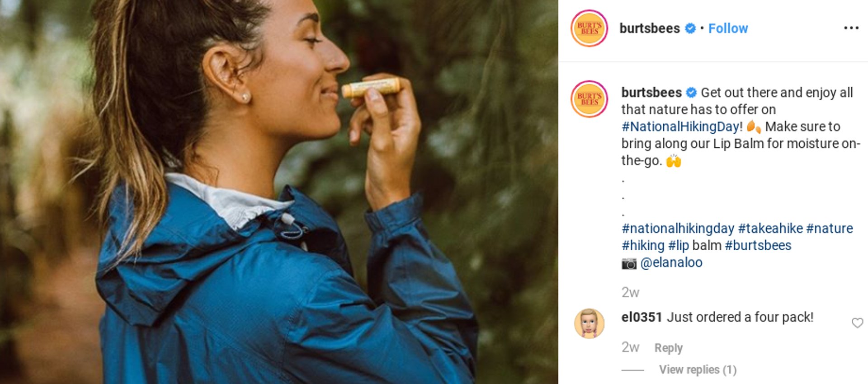Image resolution: width=868 pixels, height=384 pixels.
Task: Click the el0351 commenter username
Action: pos(642,317)
